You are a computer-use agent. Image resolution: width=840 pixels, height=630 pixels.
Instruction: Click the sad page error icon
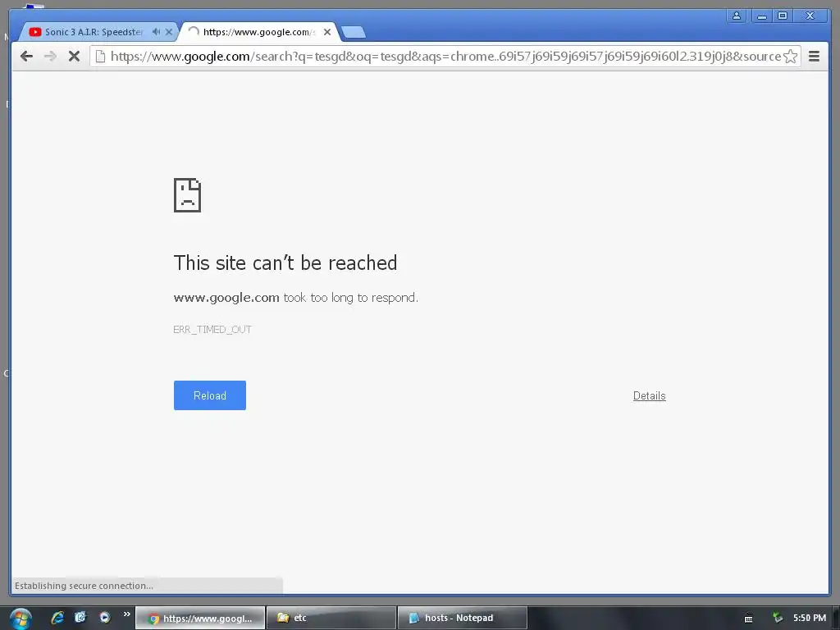pos(188,195)
